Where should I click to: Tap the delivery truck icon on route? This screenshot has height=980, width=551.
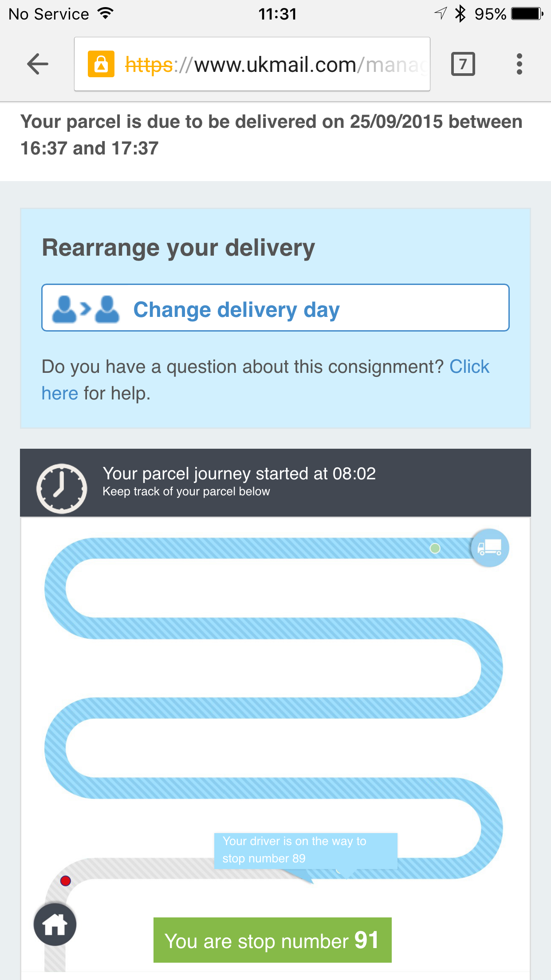[x=489, y=548]
